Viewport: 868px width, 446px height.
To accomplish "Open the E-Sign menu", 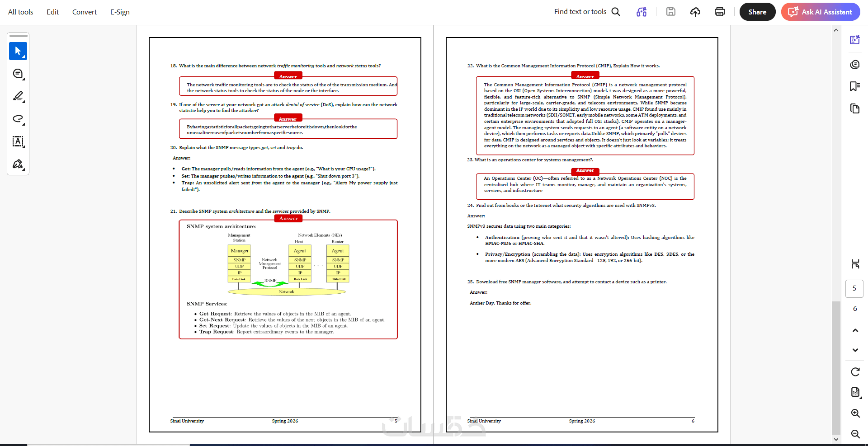I will [120, 12].
